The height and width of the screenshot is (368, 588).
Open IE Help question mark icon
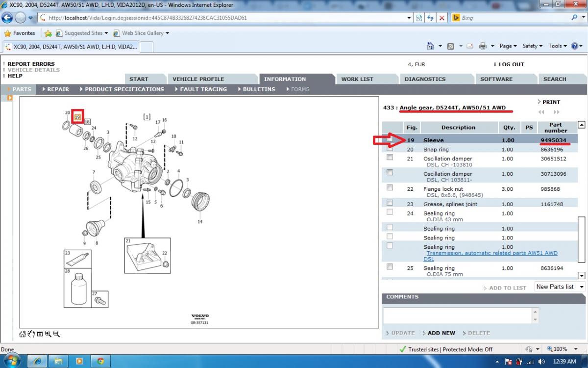575,46
